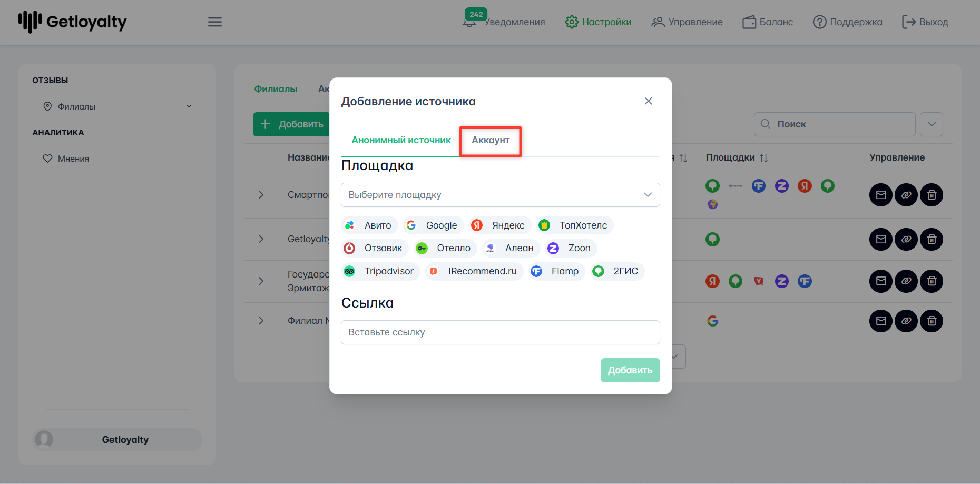The image size is (980, 484).
Task: Switch to the Аккаунт tab
Action: pyautogui.click(x=491, y=141)
